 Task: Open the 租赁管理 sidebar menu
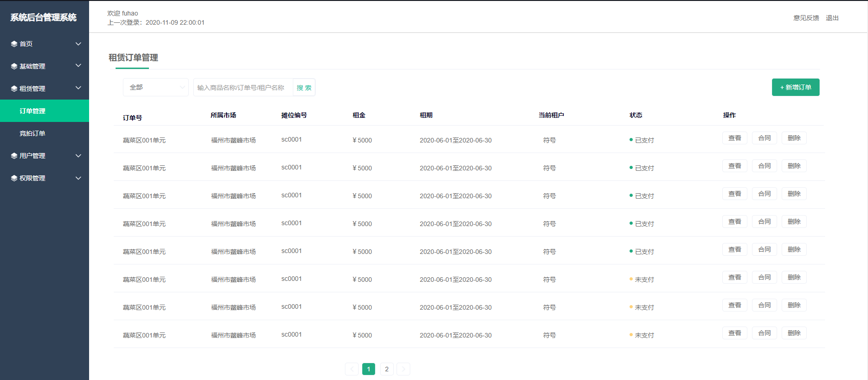pyautogui.click(x=44, y=89)
